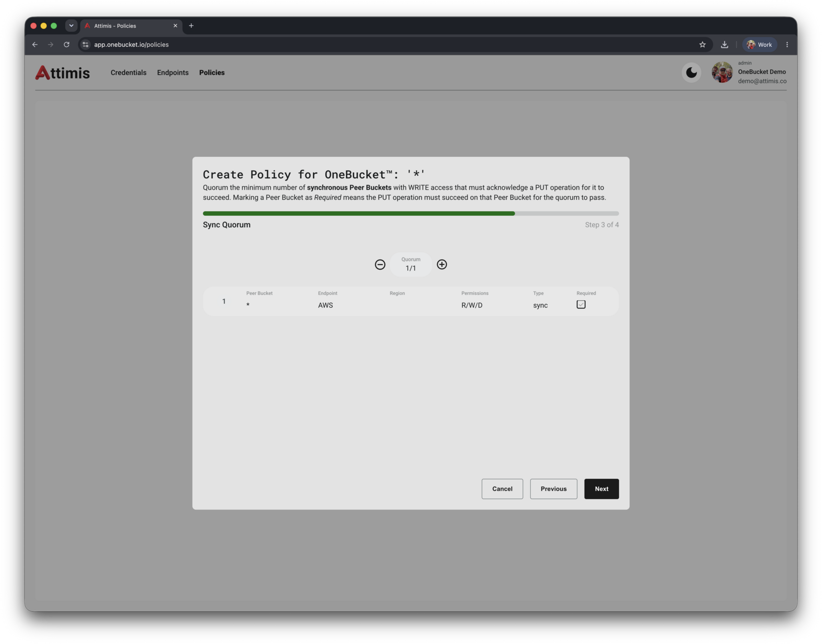Click the Step 3 of 4 label
822x644 pixels.
coord(602,225)
